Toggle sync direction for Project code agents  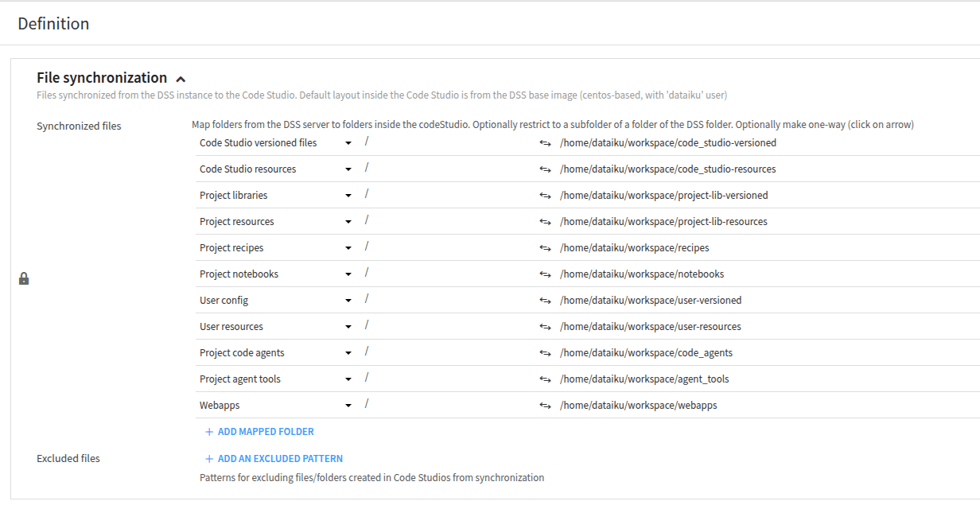coord(546,352)
